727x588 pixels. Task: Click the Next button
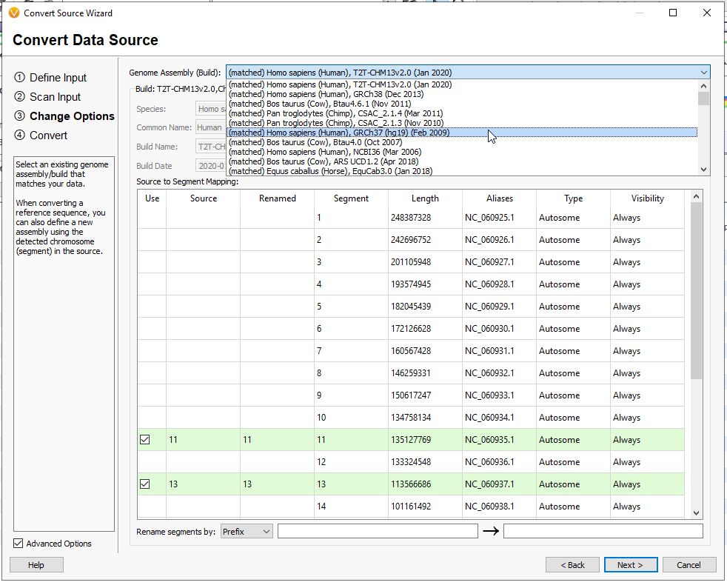[x=630, y=564]
